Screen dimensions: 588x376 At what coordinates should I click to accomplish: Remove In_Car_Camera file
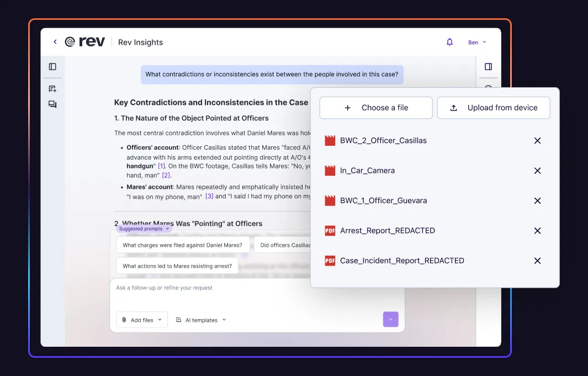tap(537, 171)
